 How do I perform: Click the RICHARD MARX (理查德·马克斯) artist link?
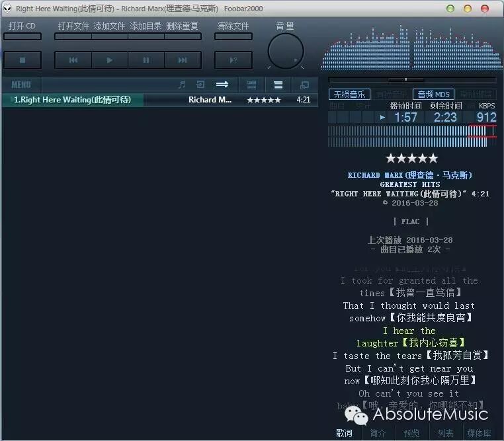410,175
